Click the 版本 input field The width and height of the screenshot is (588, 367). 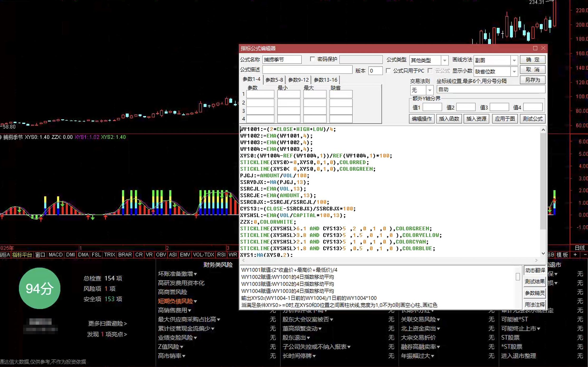pyautogui.click(x=376, y=71)
